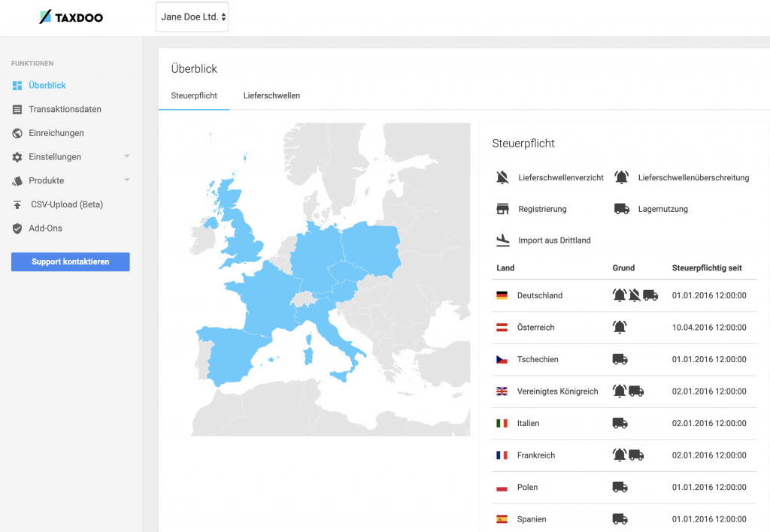
Task: Click the United Kingdom flag icon
Action: click(502, 391)
